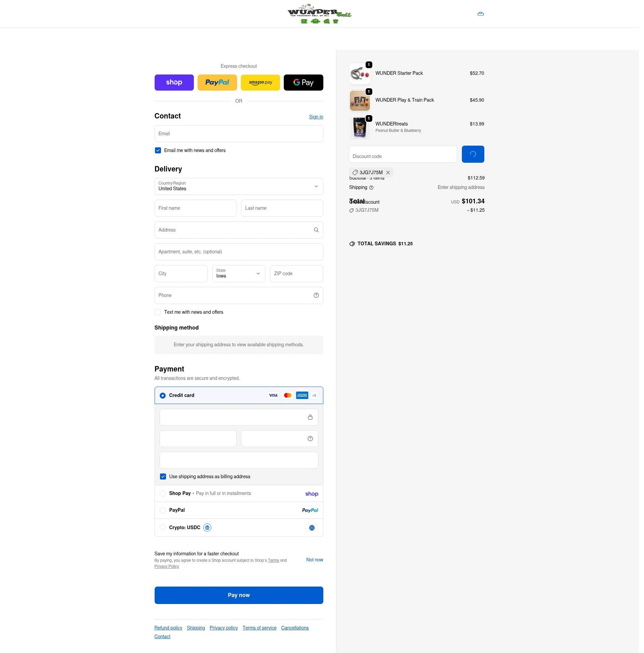644x653 pixels.
Task: Focus the Email input field
Action: (x=239, y=134)
